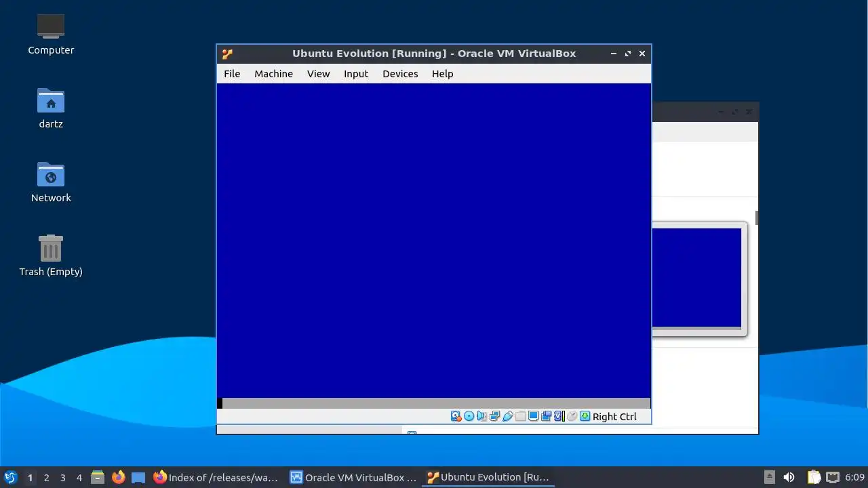Click the 6:09 clock
The width and height of the screenshot is (868, 488).
click(854, 477)
